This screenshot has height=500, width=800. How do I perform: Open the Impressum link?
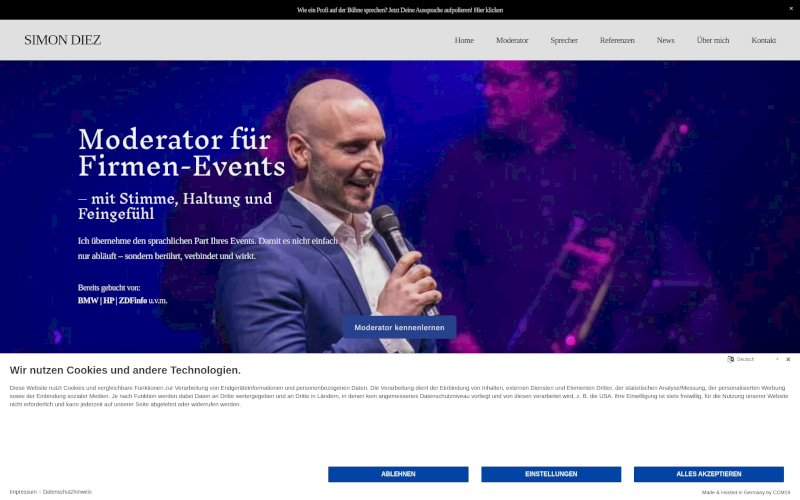[x=23, y=492]
